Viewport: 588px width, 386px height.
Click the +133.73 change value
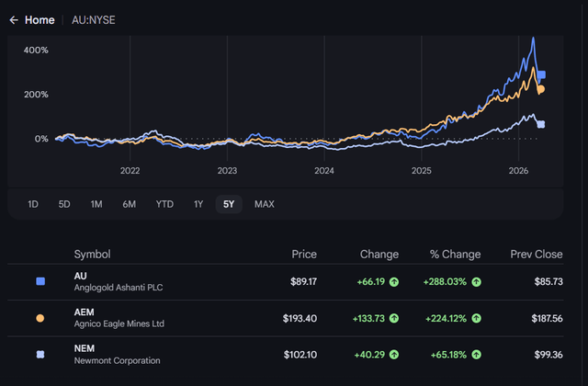tap(368, 319)
